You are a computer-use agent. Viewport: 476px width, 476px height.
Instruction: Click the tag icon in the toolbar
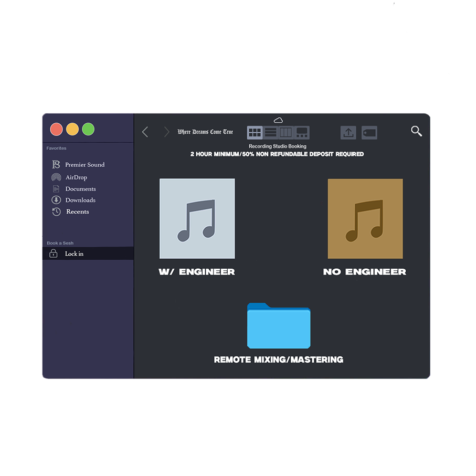click(369, 133)
